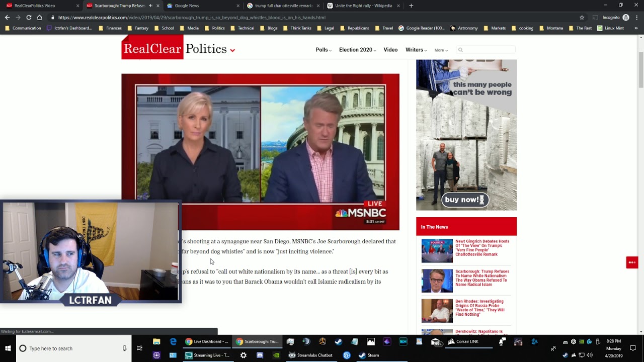Click the page vertical scrollbar thumb
The height and width of the screenshot is (362, 644).
pyautogui.click(x=640, y=69)
